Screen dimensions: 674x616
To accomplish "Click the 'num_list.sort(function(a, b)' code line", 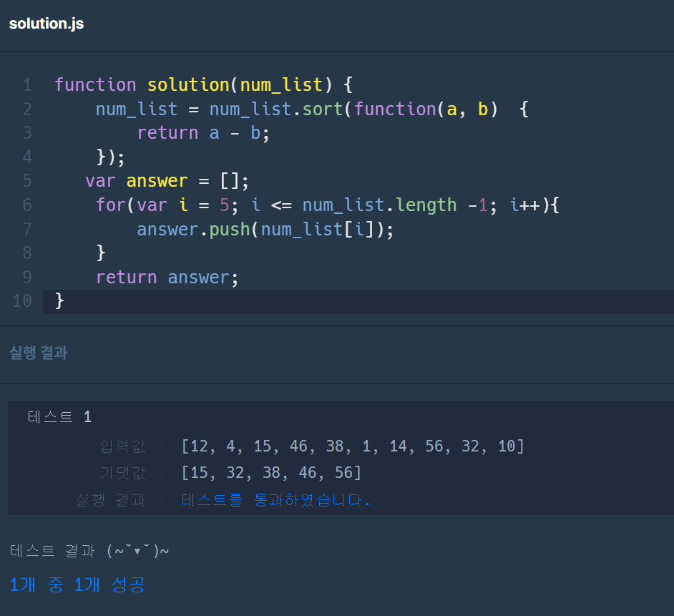I will click(x=312, y=109).
